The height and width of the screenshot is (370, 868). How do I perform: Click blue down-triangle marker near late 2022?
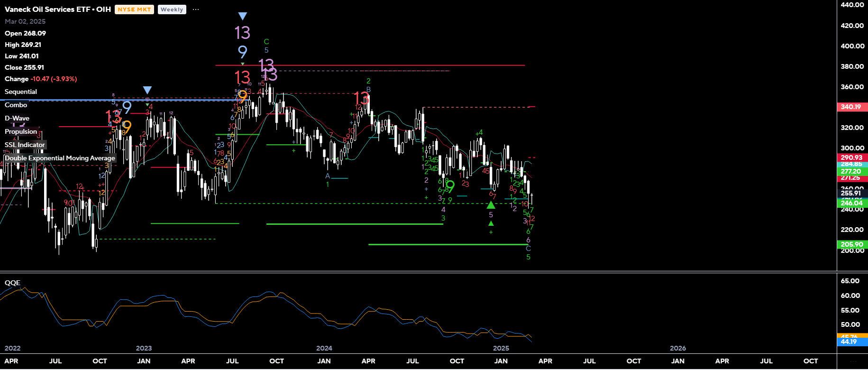(147, 90)
